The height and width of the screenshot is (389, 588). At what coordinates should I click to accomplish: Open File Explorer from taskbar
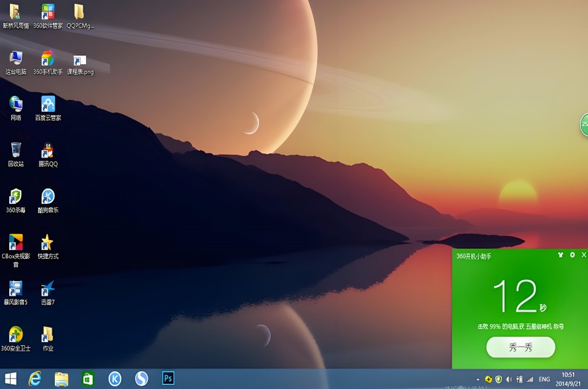click(x=62, y=379)
